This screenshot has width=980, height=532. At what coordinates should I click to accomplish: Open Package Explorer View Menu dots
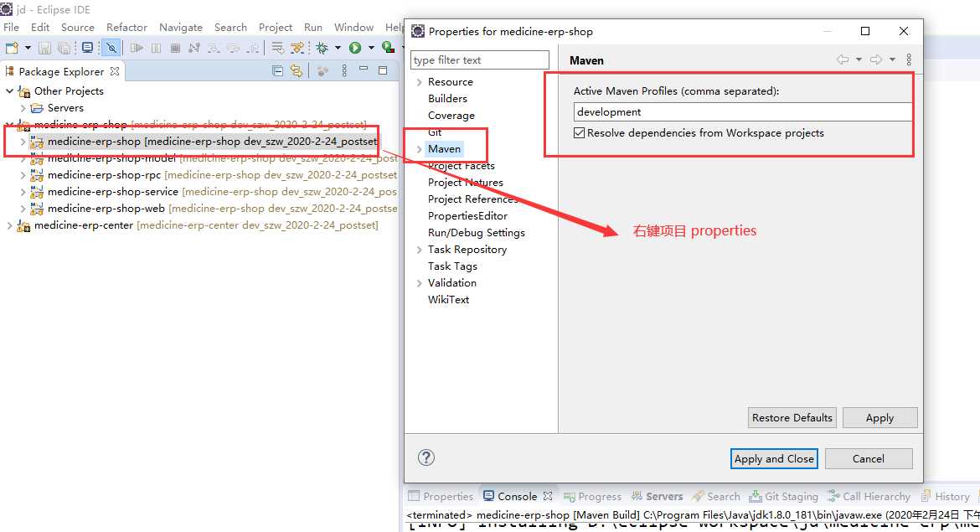tap(344, 70)
